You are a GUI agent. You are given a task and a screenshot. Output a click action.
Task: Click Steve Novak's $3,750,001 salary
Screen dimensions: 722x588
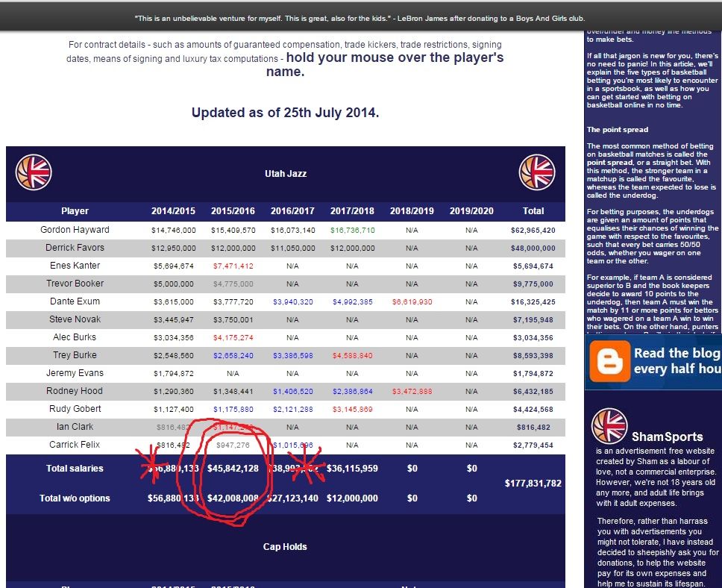coord(233,320)
